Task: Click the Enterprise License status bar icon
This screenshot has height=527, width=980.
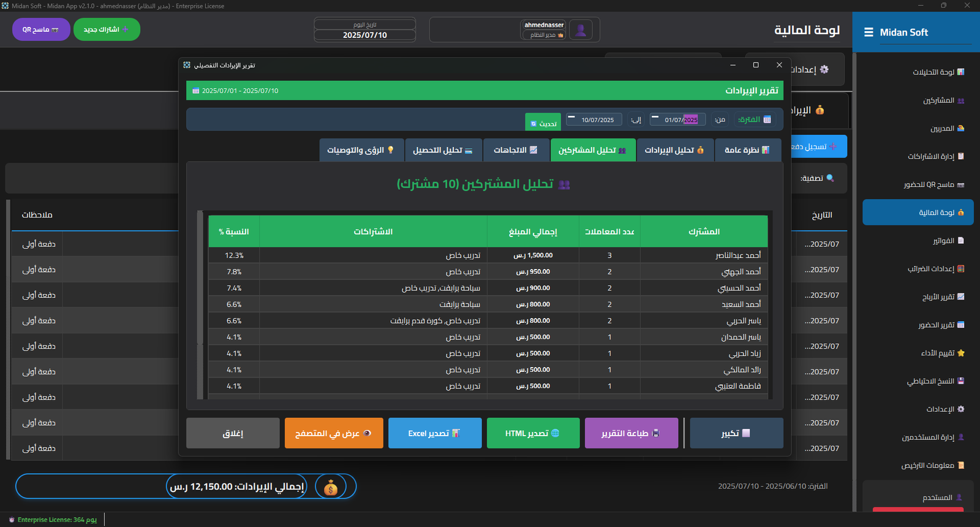Action: point(12,520)
